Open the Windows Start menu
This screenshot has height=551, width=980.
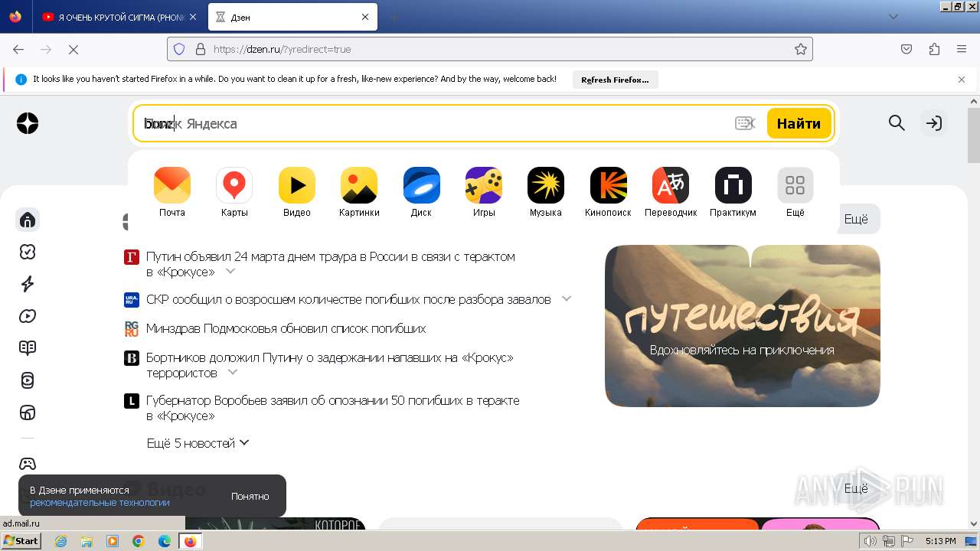click(21, 541)
